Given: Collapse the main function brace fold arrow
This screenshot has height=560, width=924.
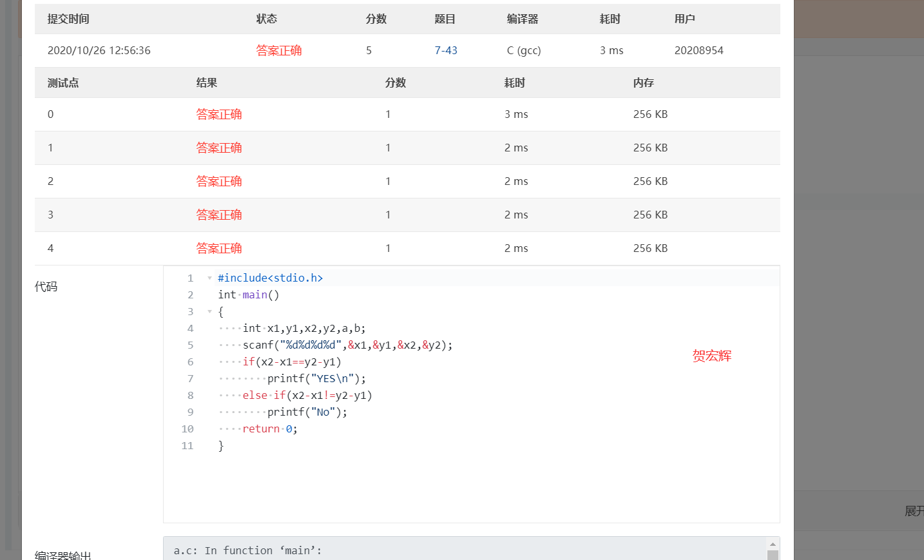Looking at the screenshot, I should (209, 311).
